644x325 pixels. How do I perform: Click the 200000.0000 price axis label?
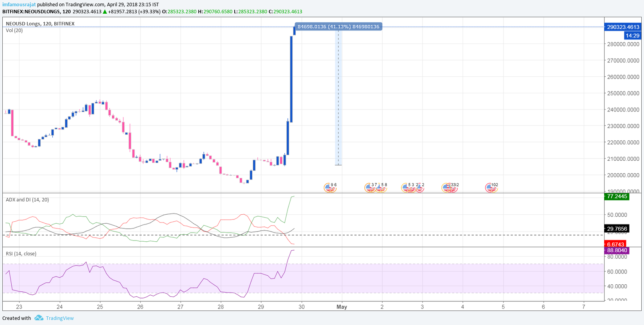pos(623,175)
